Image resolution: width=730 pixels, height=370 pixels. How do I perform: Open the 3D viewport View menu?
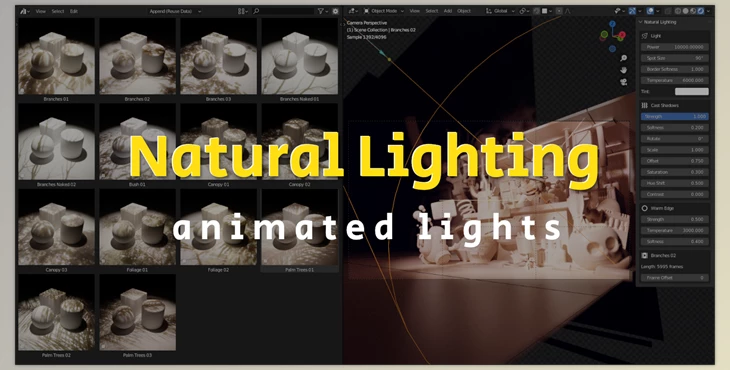(x=414, y=11)
